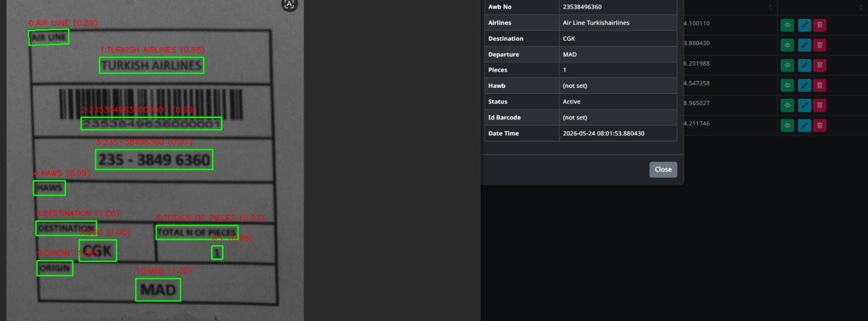The image size is (868, 321).
Task: Delete the record in row ending 4.547258
Action: pos(820,85)
